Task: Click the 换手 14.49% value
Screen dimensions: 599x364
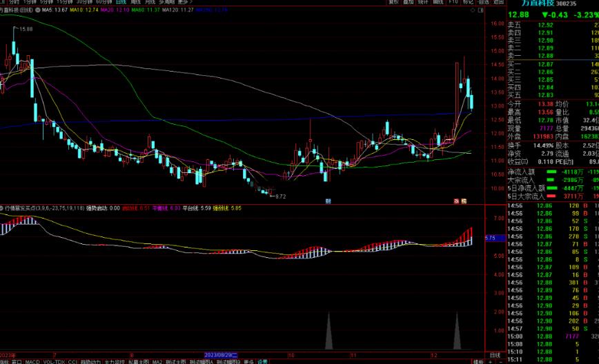Action: coord(543,145)
